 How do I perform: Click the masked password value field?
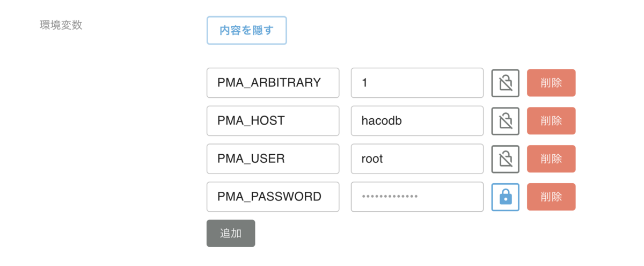417,197
